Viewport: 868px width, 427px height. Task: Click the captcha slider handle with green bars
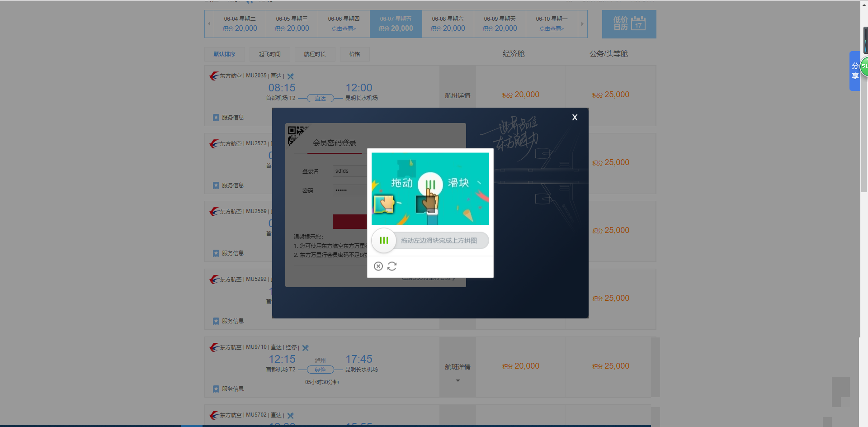(x=384, y=241)
